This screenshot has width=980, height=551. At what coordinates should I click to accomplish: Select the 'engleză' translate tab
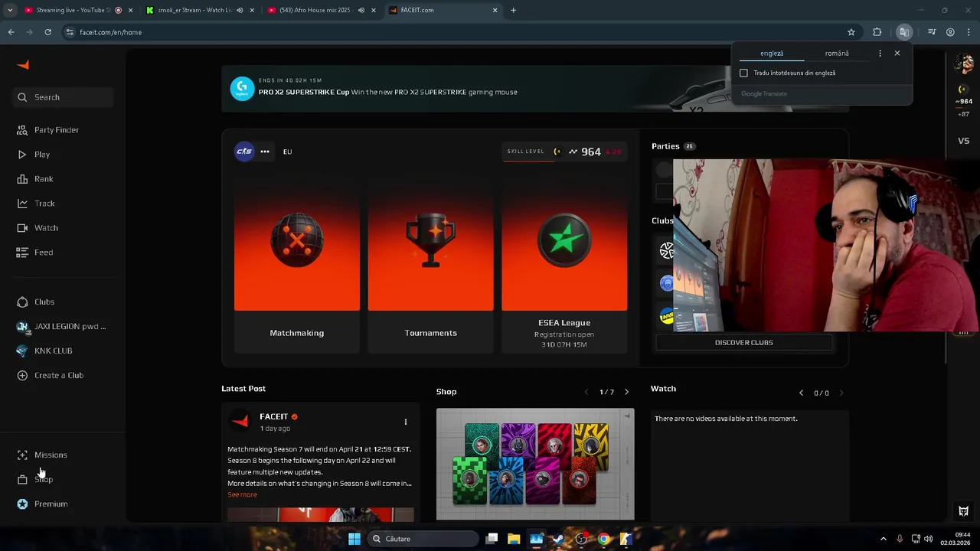(x=772, y=54)
